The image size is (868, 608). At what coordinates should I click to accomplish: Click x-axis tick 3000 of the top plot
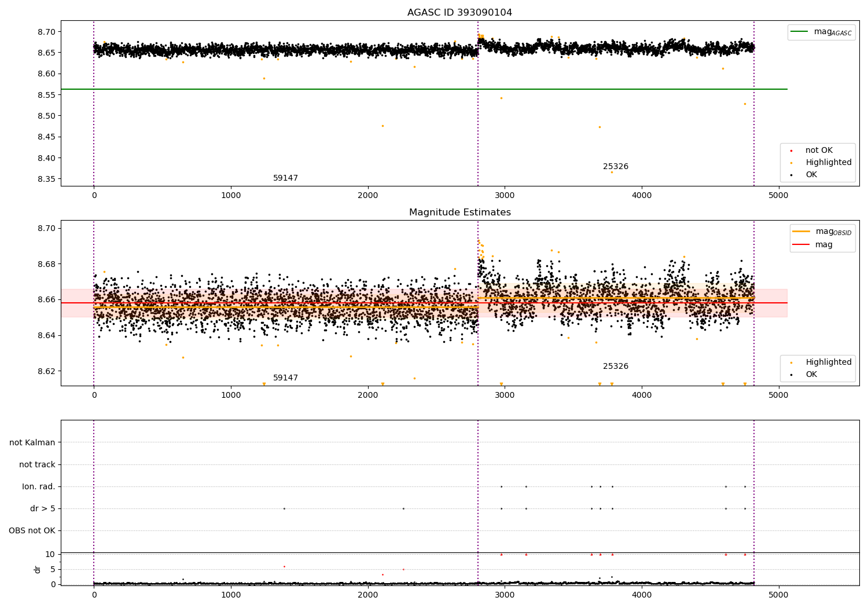tap(505, 195)
